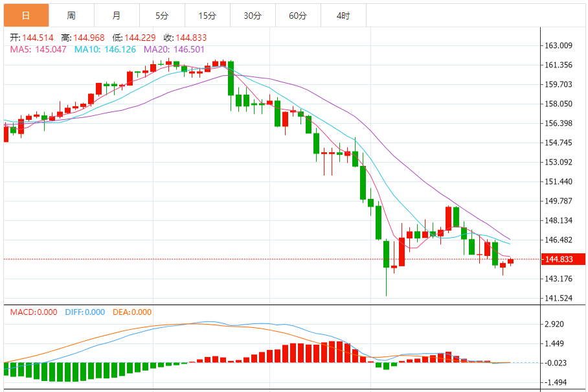Click the long-wick green candle near the 141.5 low

(386, 267)
